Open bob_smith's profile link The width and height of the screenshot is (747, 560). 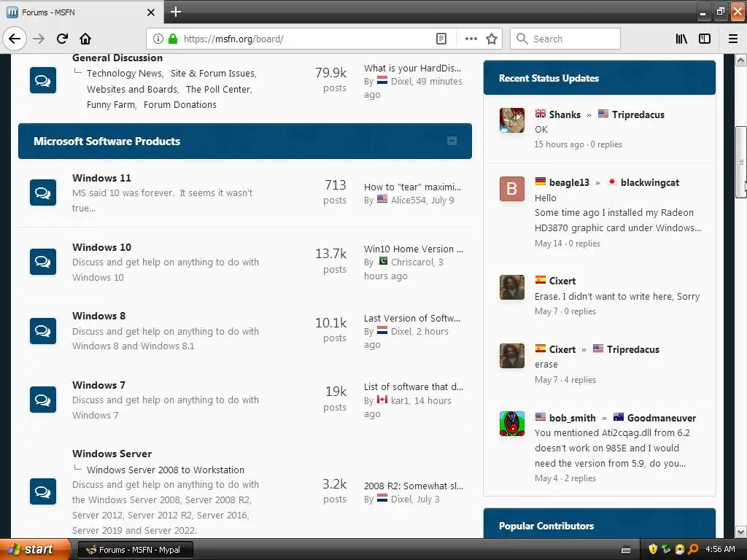pyautogui.click(x=572, y=418)
